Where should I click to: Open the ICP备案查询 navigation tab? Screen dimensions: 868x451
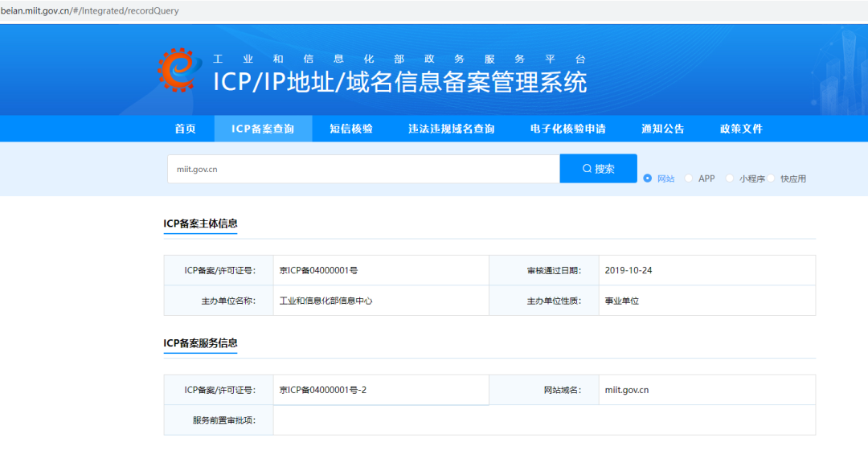[263, 129]
